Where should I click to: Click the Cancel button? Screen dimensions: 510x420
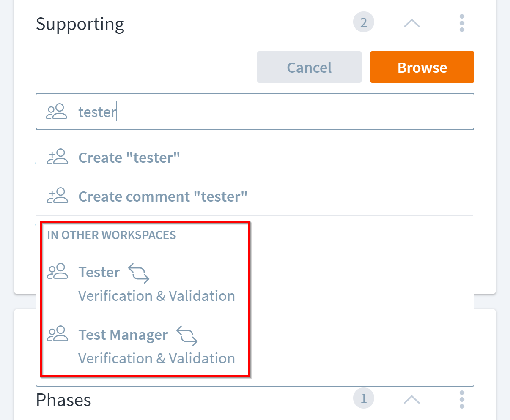pos(309,67)
